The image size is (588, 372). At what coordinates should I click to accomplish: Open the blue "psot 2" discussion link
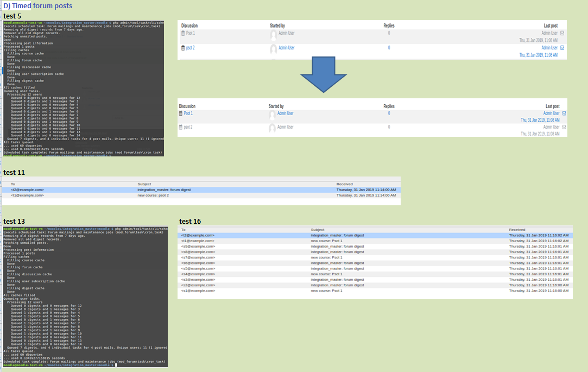pyautogui.click(x=190, y=48)
